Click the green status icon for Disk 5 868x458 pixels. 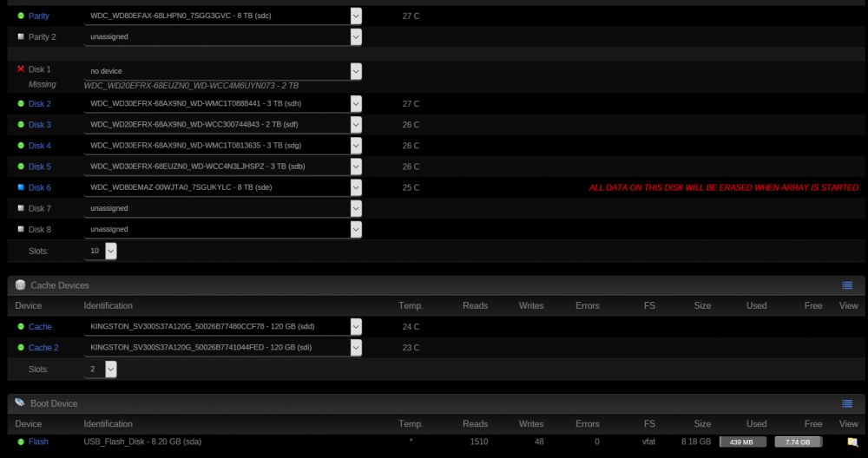21,167
